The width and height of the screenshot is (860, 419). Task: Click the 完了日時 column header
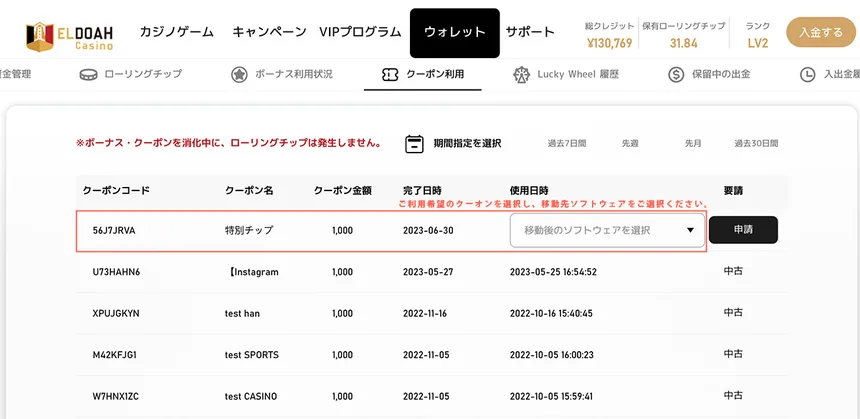click(x=422, y=191)
